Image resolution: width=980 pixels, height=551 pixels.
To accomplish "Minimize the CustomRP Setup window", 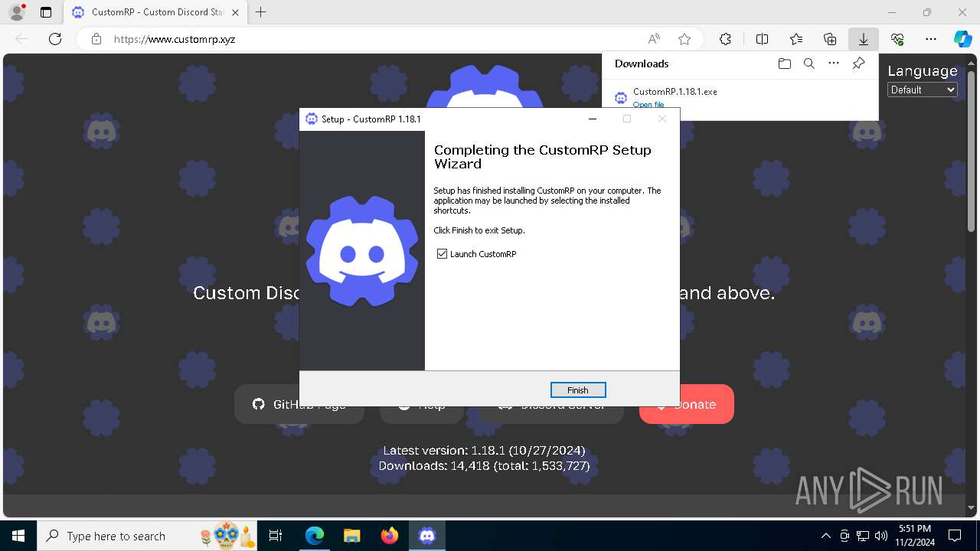I will tap(593, 119).
